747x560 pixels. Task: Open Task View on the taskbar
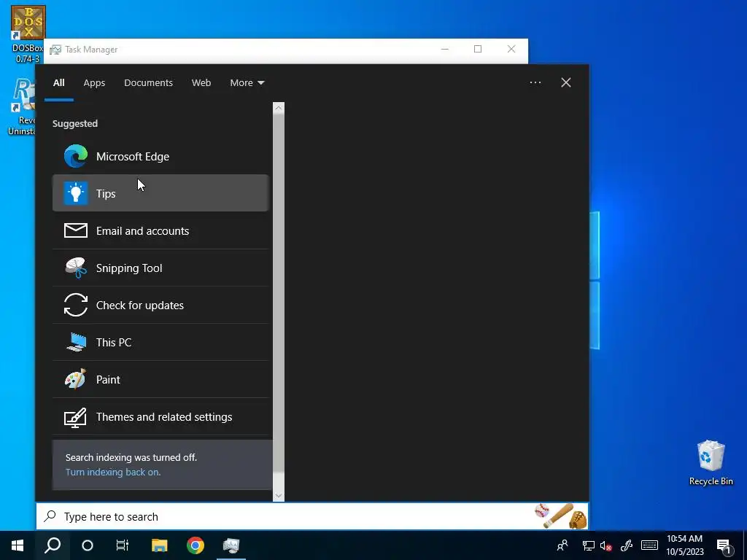[123, 545]
